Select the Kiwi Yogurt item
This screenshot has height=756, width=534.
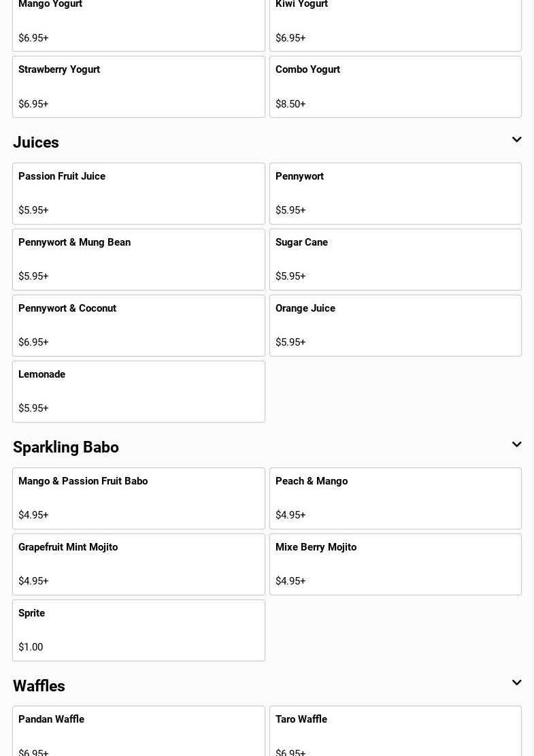click(395, 24)
